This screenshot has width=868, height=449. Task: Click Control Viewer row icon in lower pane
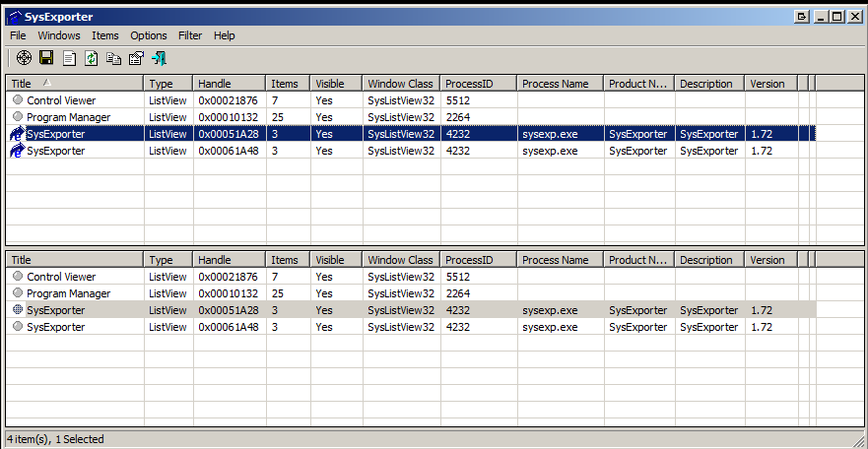coord(19,276)
